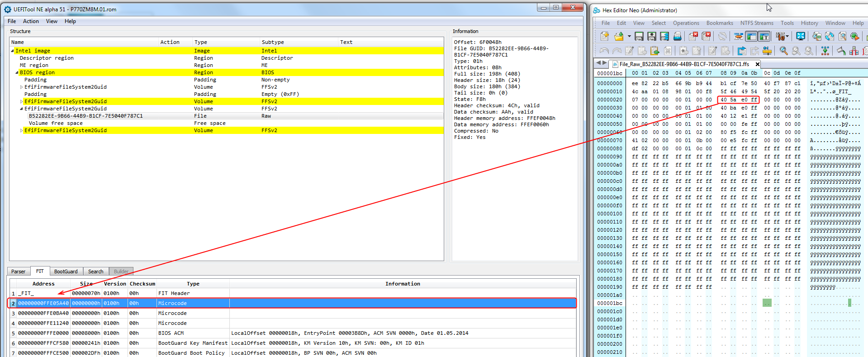The height and width of the screenshot is (357, 868).
Task: Collapse the Intel image tree node
Action: [12, 51]
